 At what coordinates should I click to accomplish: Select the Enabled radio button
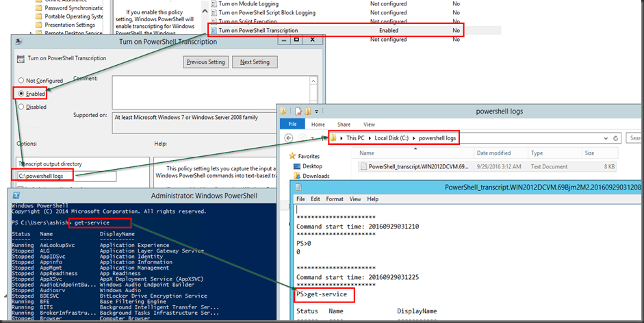(x=22, y=93)
